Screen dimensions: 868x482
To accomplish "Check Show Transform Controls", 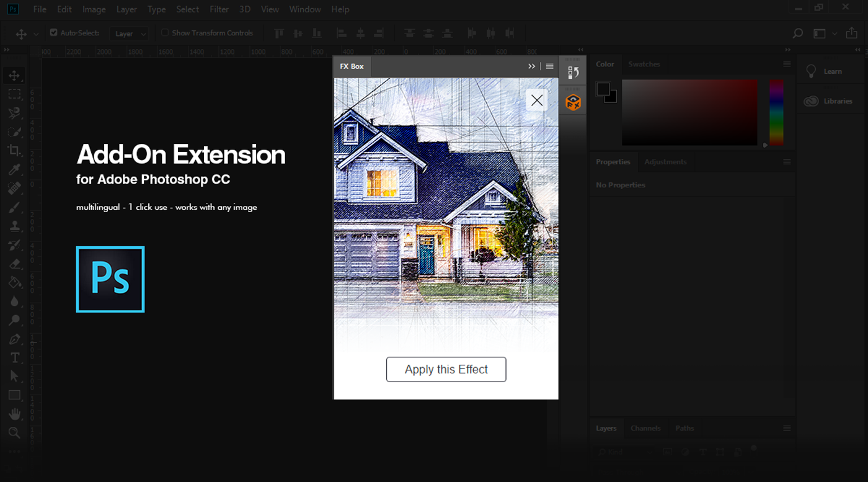I will tap(165, 33).
